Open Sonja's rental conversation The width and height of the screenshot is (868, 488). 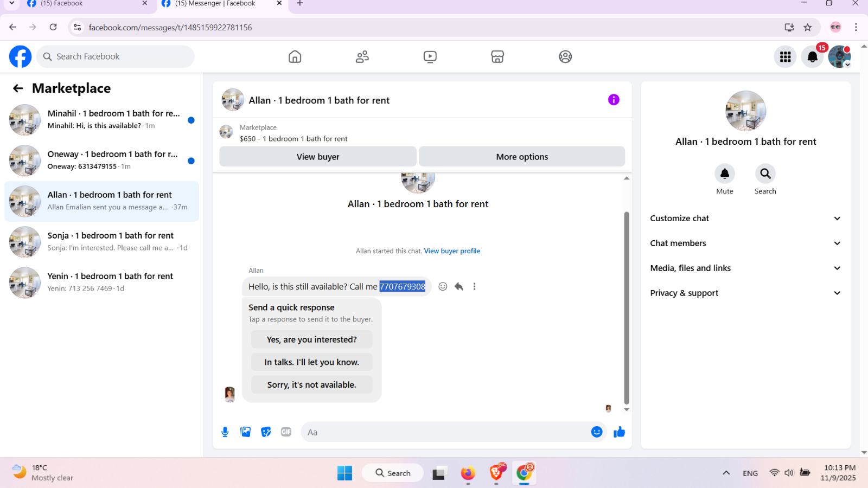[101, 242]
